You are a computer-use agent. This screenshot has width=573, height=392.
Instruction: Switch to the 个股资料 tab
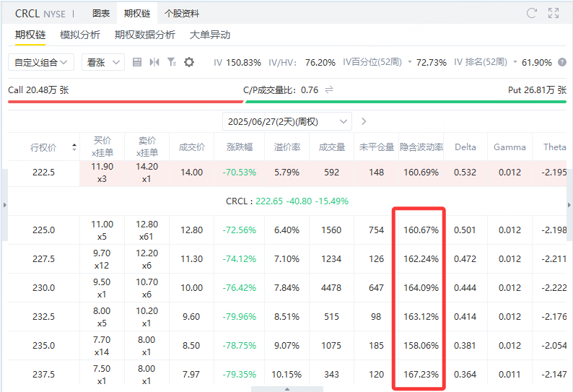point(182,14)
